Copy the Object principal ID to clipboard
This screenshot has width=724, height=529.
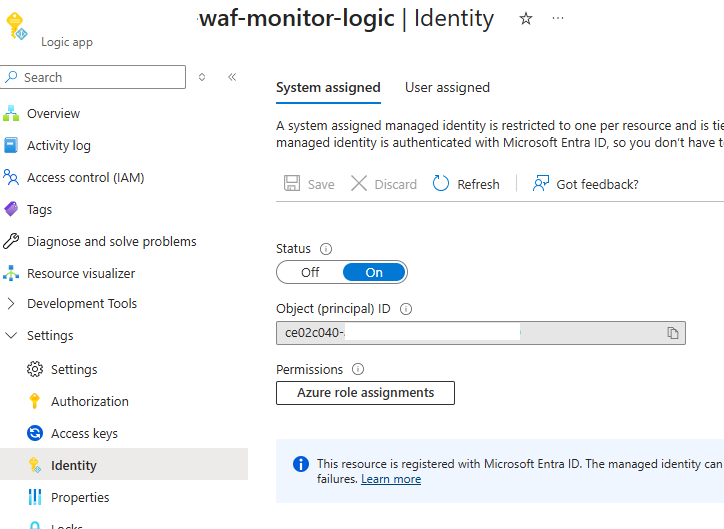673,333
